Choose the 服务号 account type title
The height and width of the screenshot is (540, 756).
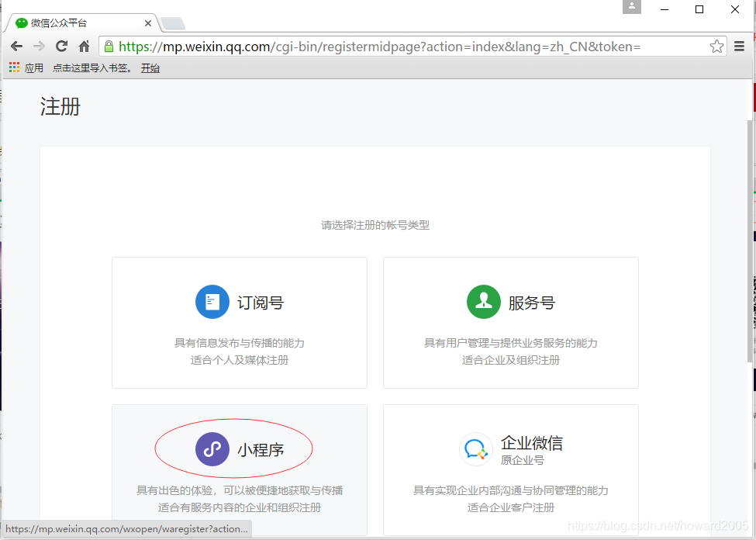[532, 303]
